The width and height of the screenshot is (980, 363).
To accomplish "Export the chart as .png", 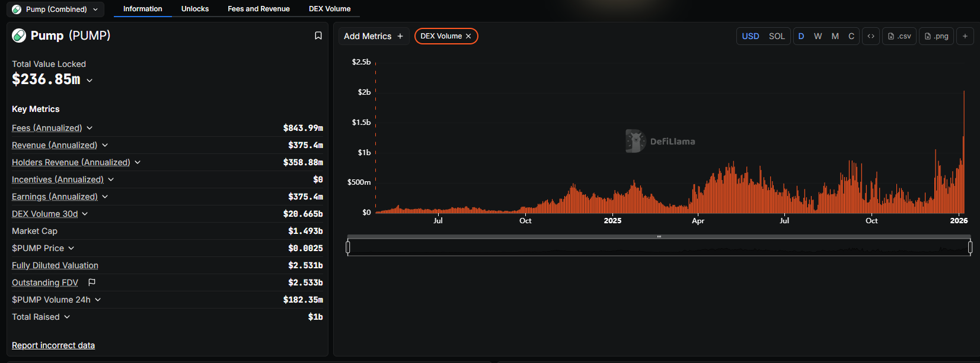I will coord(936,36).
